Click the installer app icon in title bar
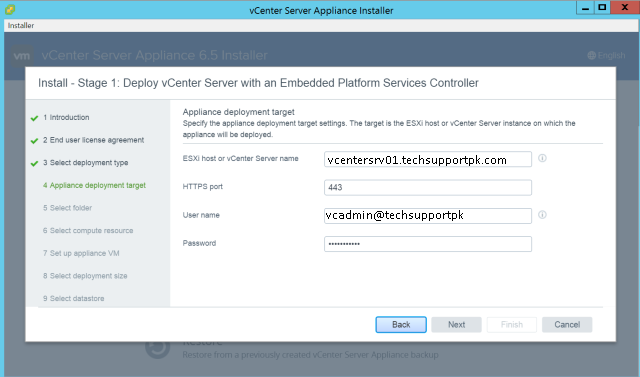This screenshot has width=640, height=377. pyautogui.click(x=10, y=9)
